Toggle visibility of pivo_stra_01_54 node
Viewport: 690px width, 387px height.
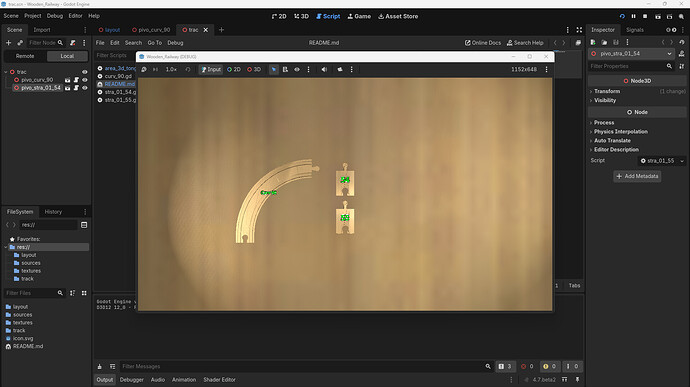pos(84,88)
